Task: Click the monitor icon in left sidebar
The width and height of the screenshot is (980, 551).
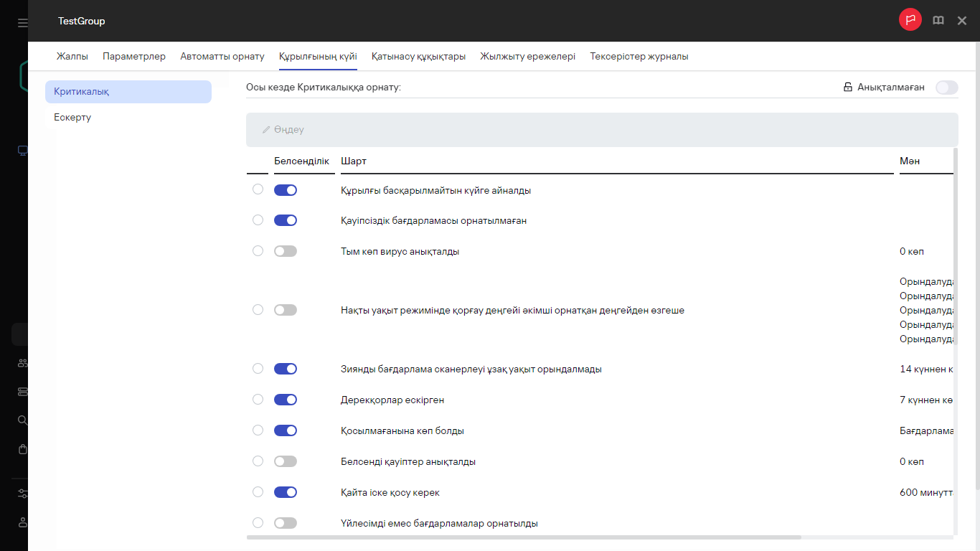Action: [22, 151]
